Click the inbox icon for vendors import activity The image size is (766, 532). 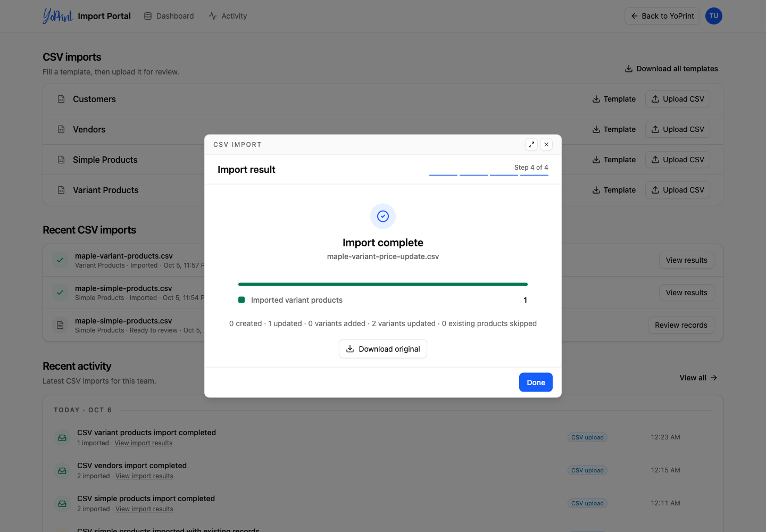click(x=62, y=471)
